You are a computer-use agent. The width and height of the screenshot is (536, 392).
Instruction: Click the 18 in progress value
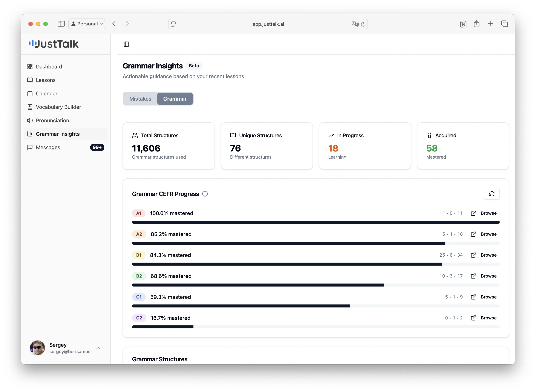(x=333, y=148)
